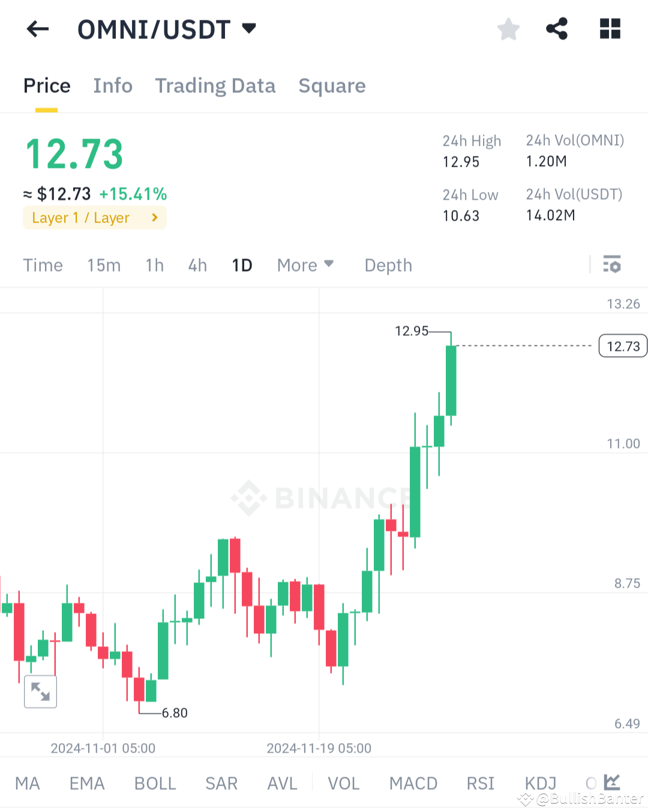Add OMNI/USDT to favorites via star icon
Viewport: 648px width, 812px height.
[x=508, y=29]
